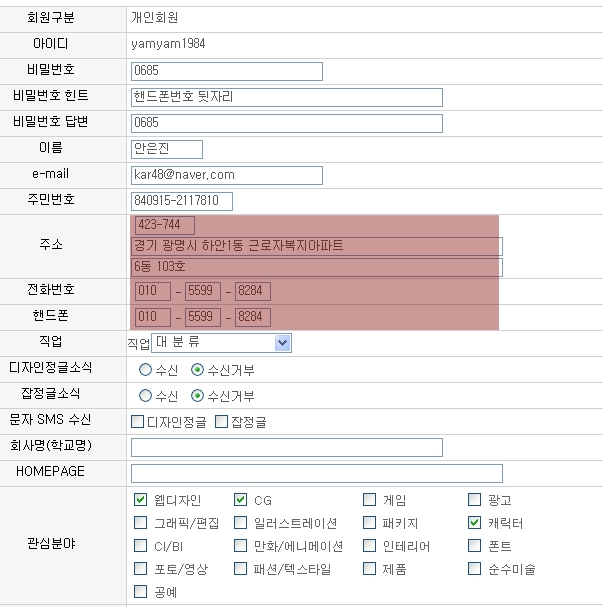The image size is (603, 607).
Task: Check the 공예 interest checkbox
Action: [140, 592]
